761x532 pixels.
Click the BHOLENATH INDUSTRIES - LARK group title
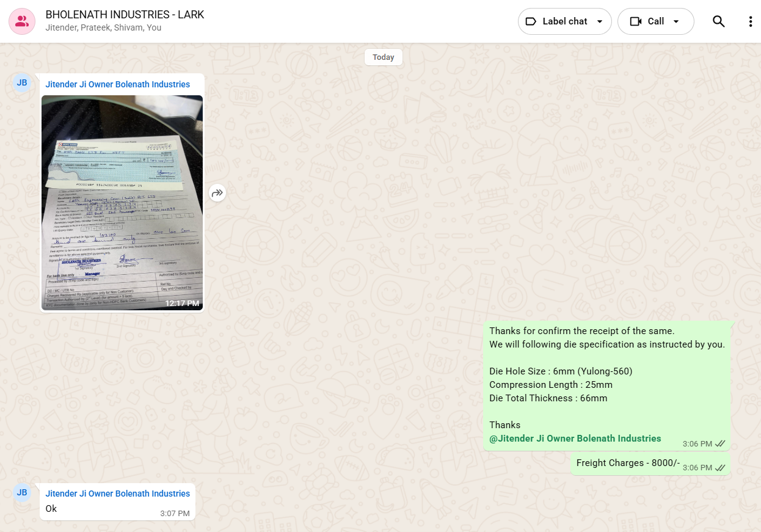125,15
